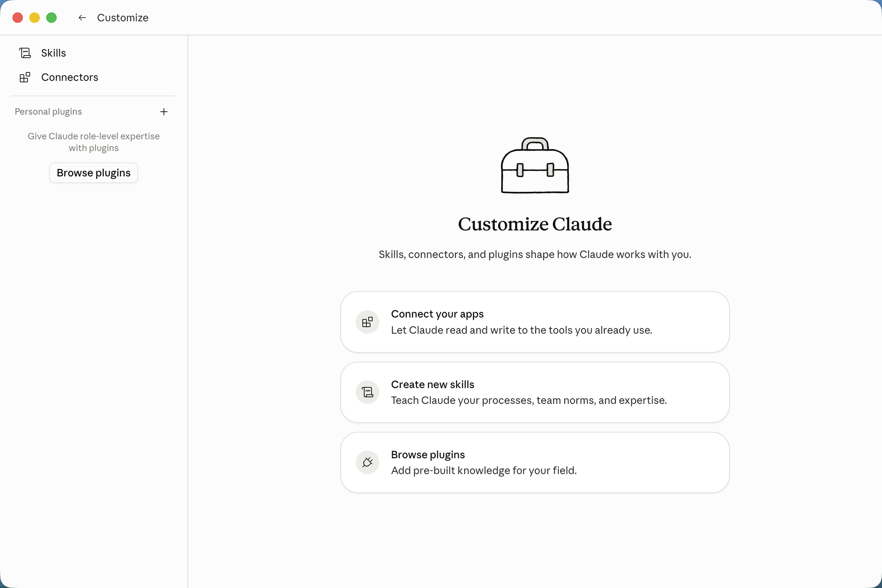Click the Browse plugins button in sidebar
Viewport: 882px width, 588px height.
coord(94,173)
